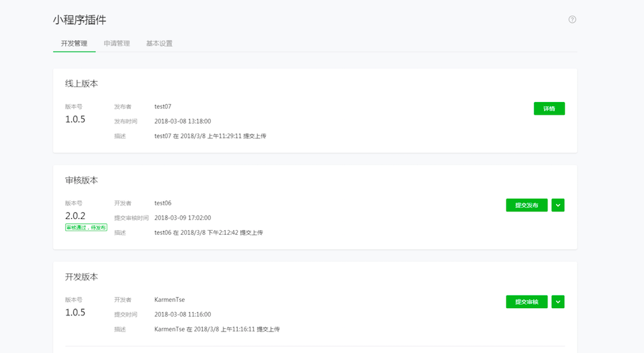Select the version number 2.0.2
644x353 pixels.
point(75,215)
